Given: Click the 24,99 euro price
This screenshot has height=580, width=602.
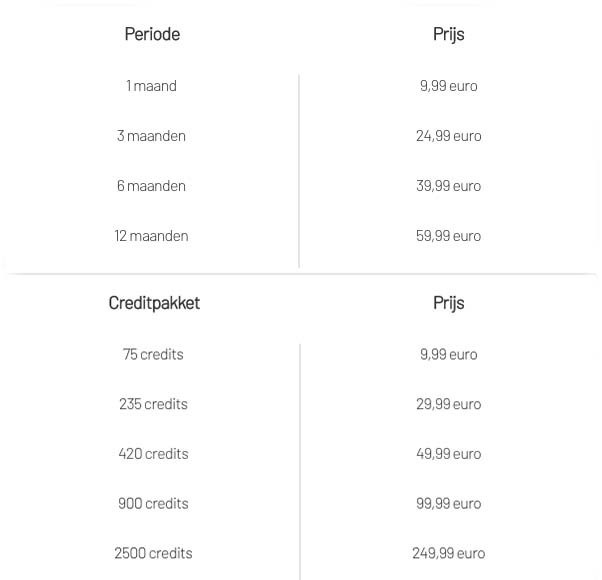Looking at the screenshot, I should coord(448,136).
